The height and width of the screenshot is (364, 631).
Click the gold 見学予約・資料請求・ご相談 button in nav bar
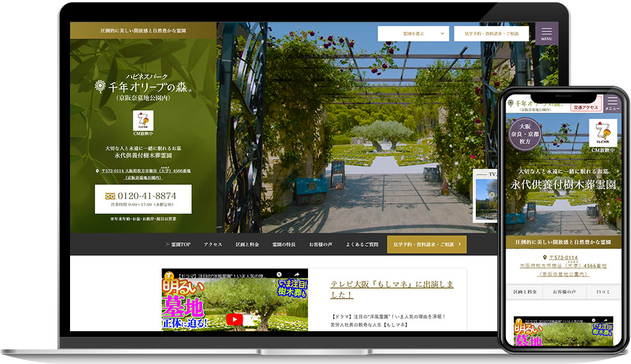tap(427, 244)
